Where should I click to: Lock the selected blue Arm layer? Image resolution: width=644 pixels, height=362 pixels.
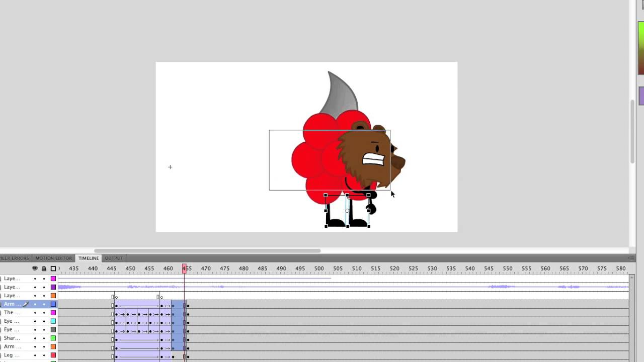click(44, 304)
